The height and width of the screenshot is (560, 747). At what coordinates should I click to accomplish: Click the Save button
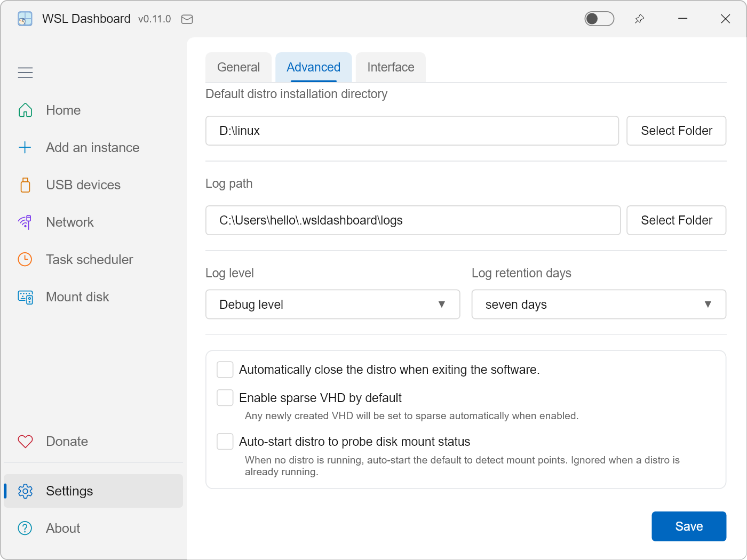pos(689,526)
